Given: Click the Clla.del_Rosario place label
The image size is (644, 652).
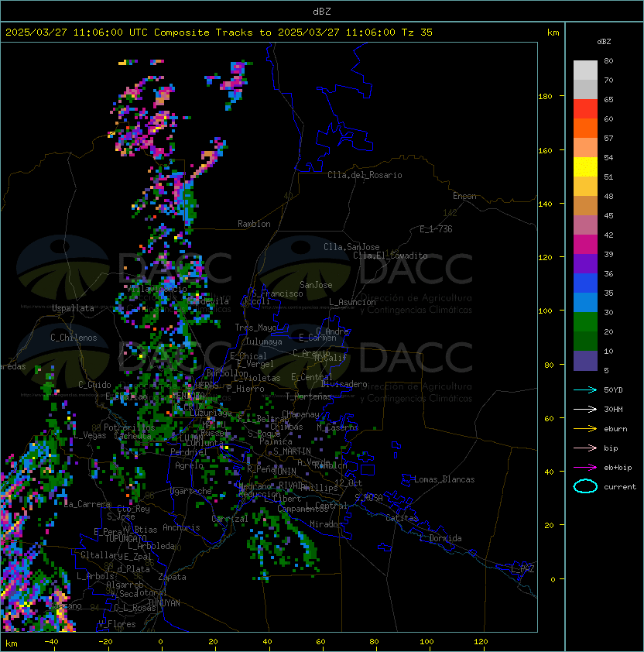Looking at the screenshot, I should coord(365,175).
